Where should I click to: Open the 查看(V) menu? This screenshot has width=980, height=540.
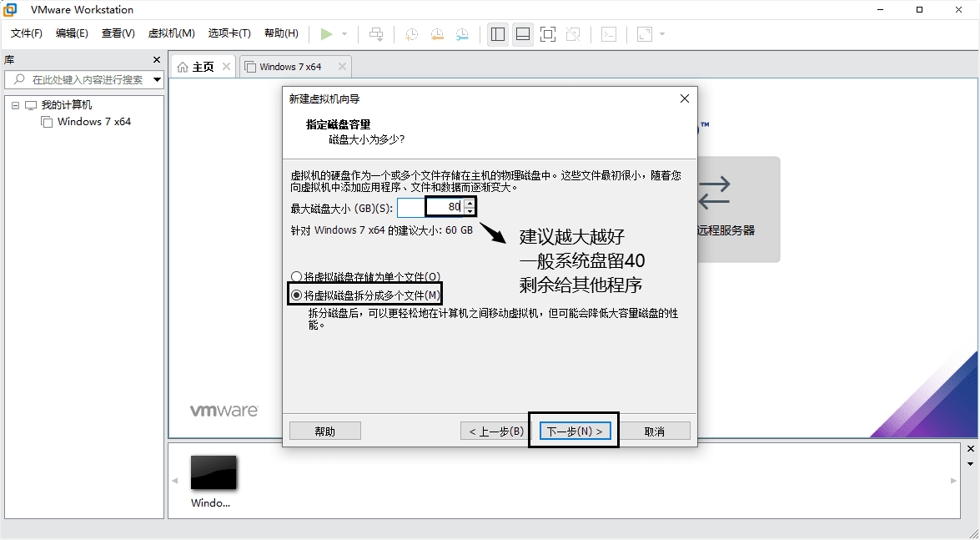coord(118,33)
